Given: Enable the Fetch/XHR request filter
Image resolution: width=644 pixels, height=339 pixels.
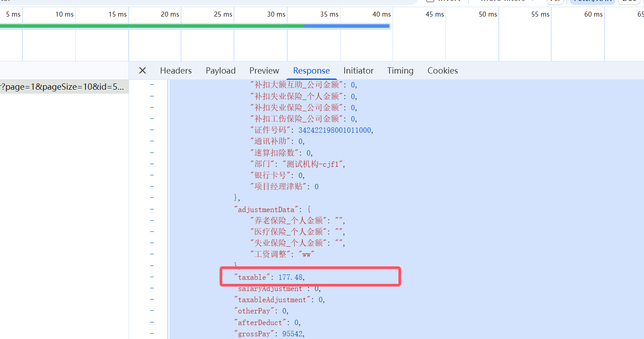Looking at the screenshot, I should 592,1.
